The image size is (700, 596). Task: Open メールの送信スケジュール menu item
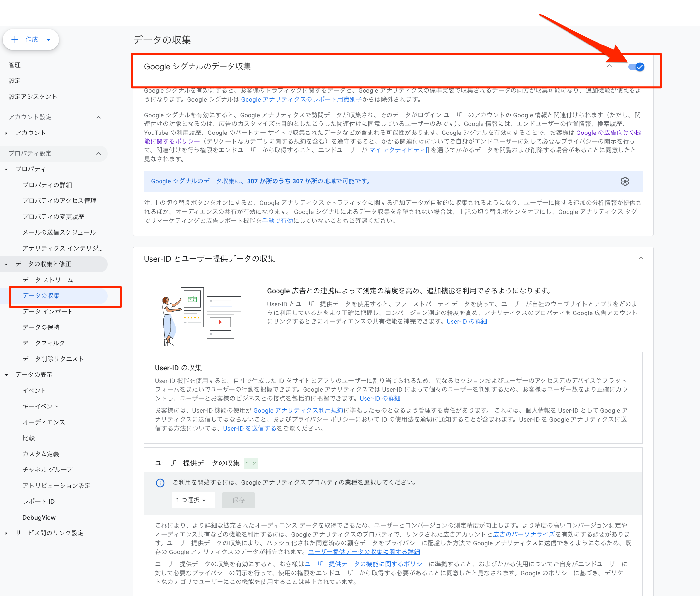[x=59, y=232]
